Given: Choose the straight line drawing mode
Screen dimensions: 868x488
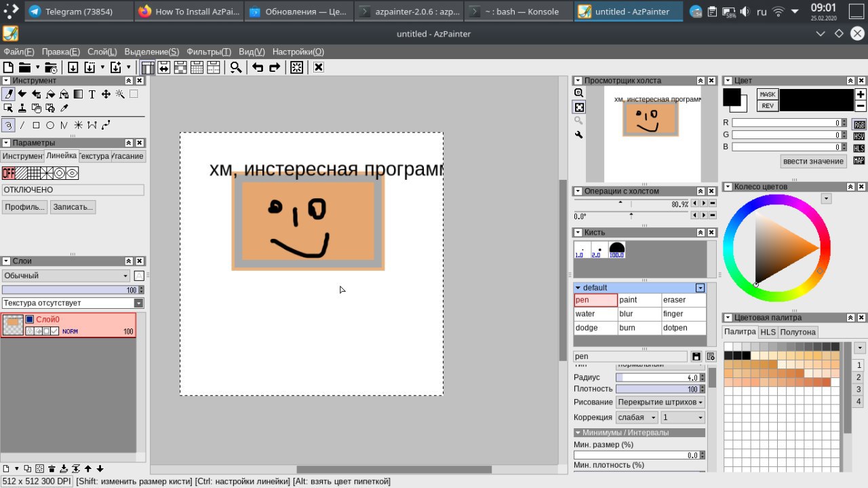Looking at the screenshot, I should (x=22, y=125).
